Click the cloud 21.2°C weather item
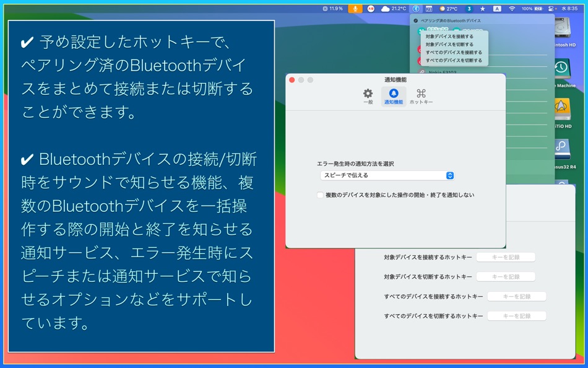Screen dimensions: 588x368 tap(394, 9)
